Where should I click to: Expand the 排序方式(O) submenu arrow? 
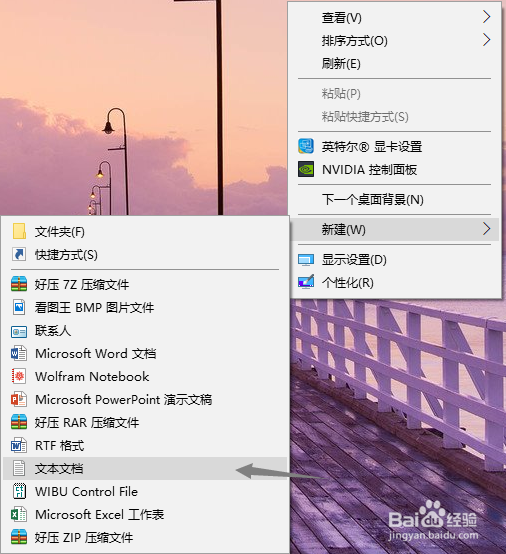(x=487, y=40)
